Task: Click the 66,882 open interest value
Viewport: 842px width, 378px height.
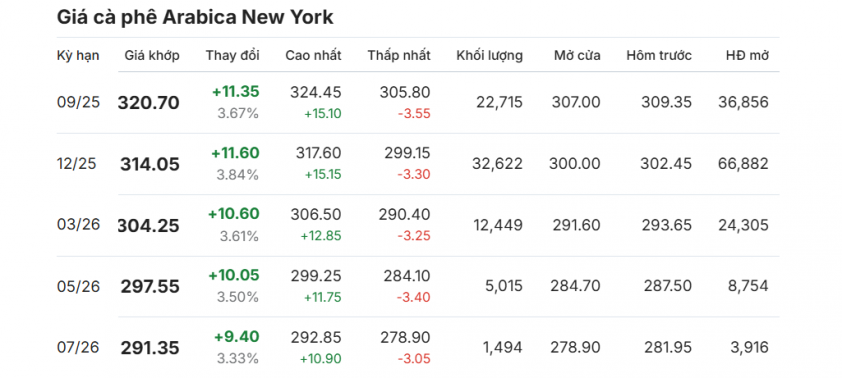Action: [743, 163]
